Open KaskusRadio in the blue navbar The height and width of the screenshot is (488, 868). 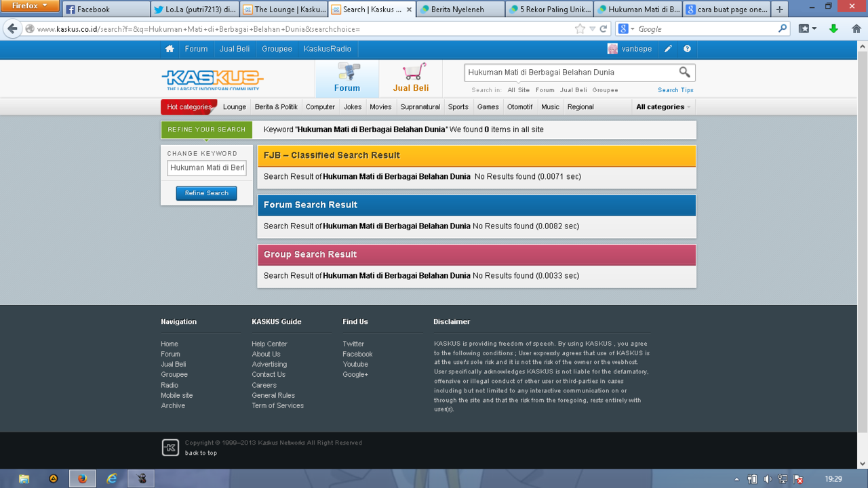(328, 49)
